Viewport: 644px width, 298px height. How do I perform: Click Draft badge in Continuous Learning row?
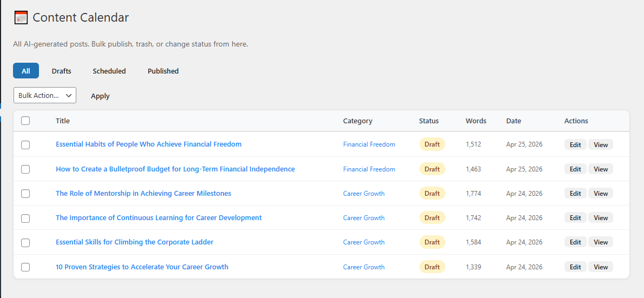tap(432, 217)
